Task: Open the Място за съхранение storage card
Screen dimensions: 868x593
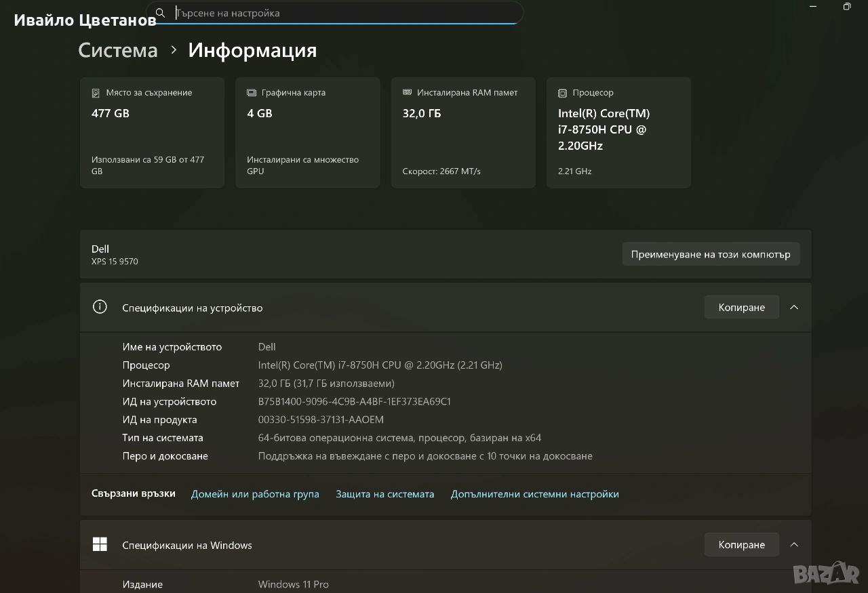Action: click(x=152, y=132)
